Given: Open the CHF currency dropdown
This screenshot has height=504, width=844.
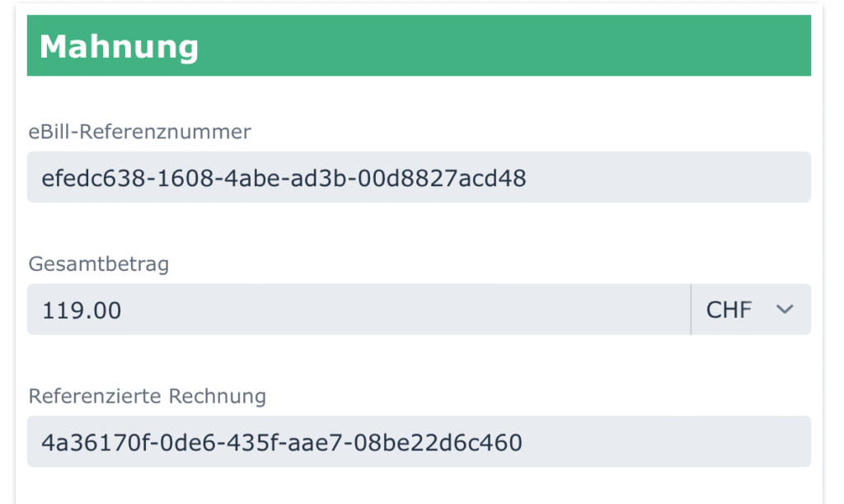Looking at the screenshot, I should 750,310.
